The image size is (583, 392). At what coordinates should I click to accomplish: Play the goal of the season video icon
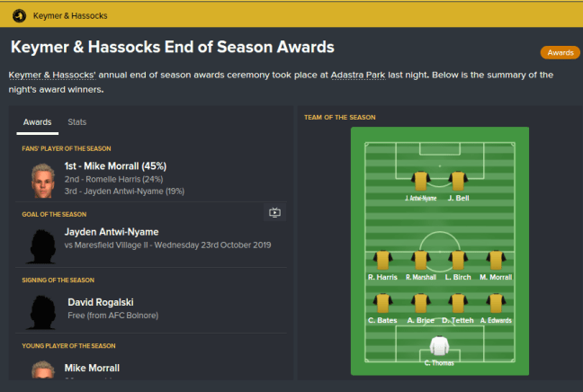[x=275, y=213]
